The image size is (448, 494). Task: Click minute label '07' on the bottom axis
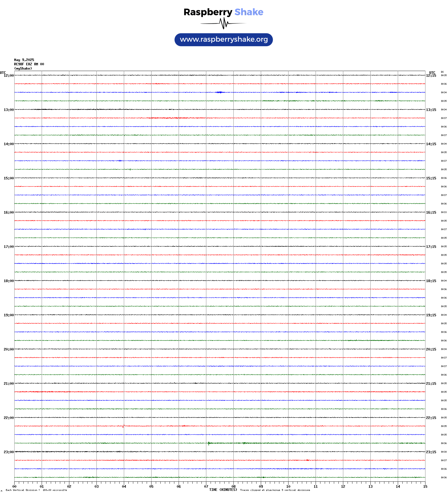(x=206, y=487)
